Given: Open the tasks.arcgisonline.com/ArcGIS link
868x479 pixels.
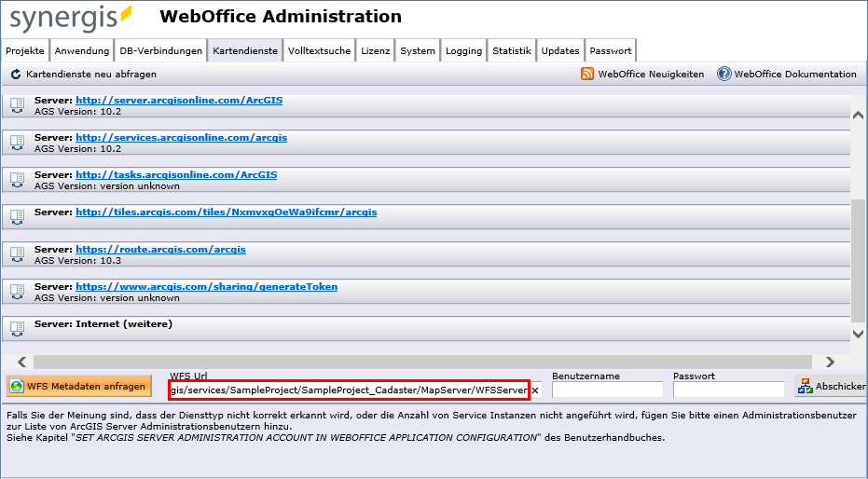Looking at the screenshot, I should (176, 174).
